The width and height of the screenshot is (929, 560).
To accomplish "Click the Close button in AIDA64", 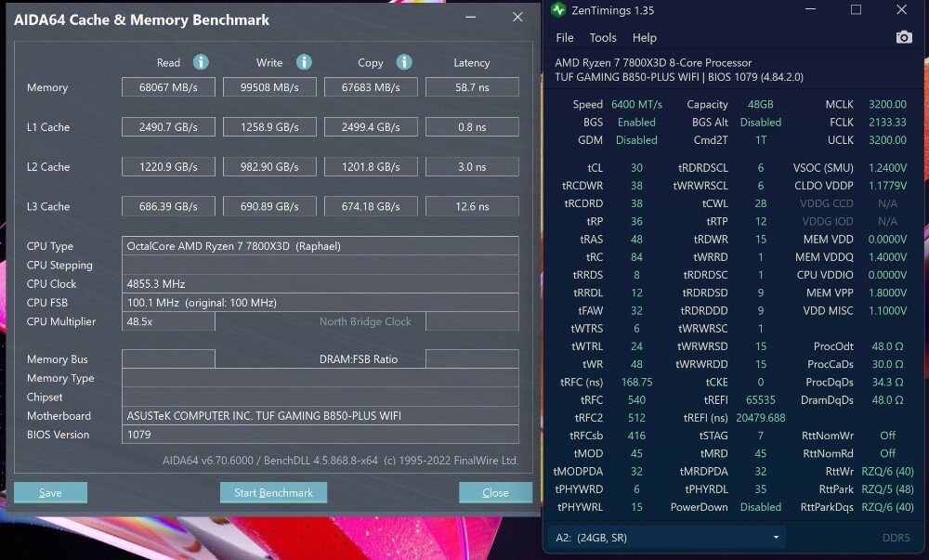I will (495, 492).
